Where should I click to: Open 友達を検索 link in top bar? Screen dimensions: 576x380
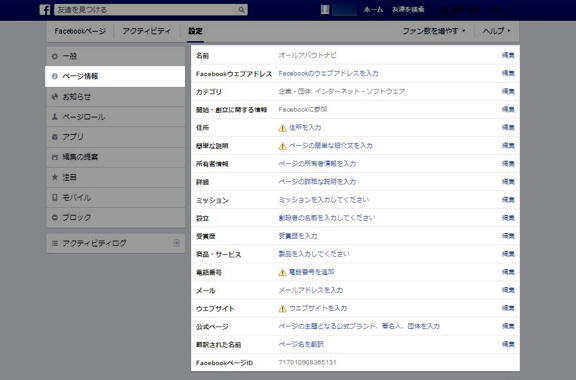point(408,10)
